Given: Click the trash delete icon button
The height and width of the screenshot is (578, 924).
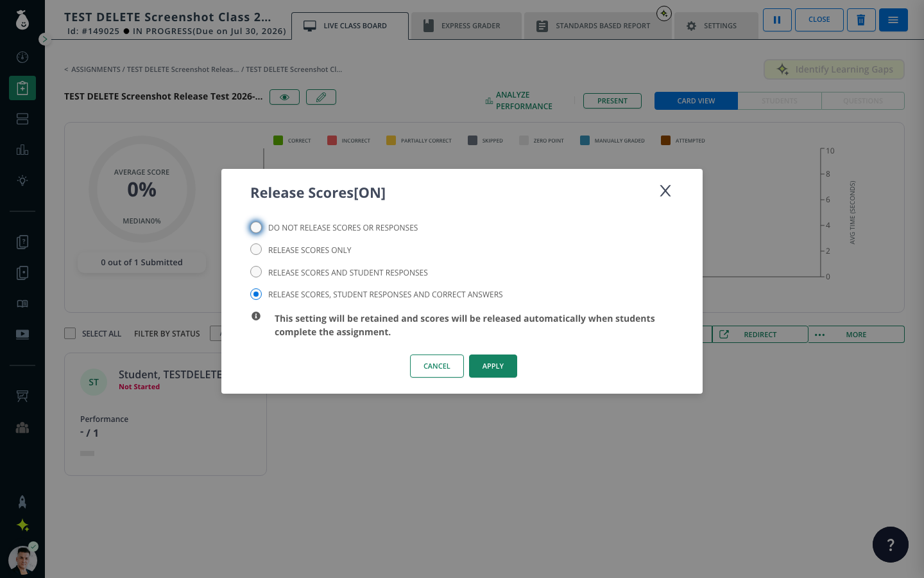Looking at the screenshot, I should click(861, 20).
